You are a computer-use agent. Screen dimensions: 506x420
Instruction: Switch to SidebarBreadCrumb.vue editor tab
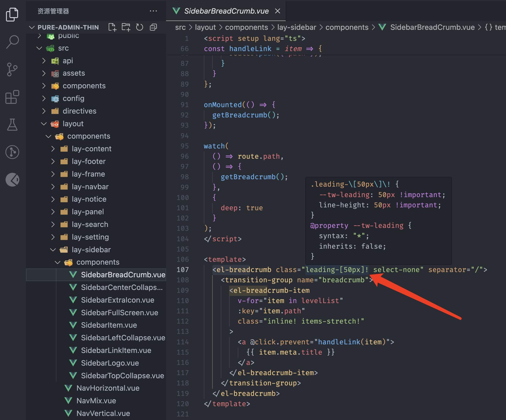tap(226, 11)
